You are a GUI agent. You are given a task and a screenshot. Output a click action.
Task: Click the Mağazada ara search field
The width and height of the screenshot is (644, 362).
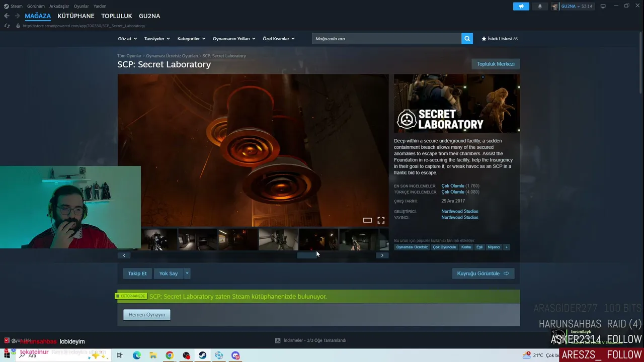coord(386,39)
